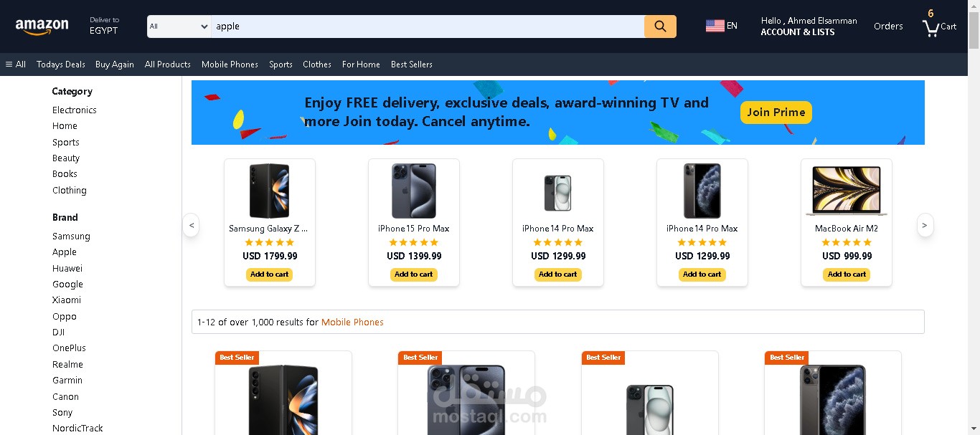Open the shopping cart icon
Viewport: 980px width, 435px height.
pos(930,28)
